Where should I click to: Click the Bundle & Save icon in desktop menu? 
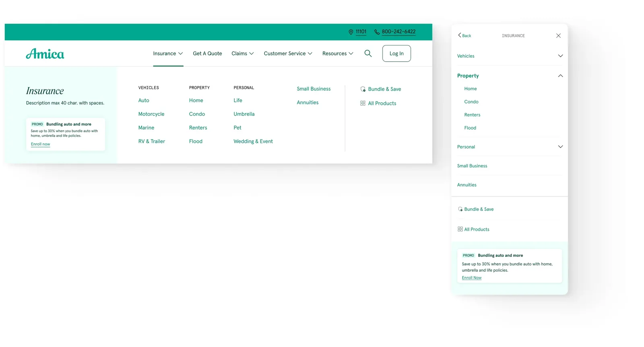363,89
